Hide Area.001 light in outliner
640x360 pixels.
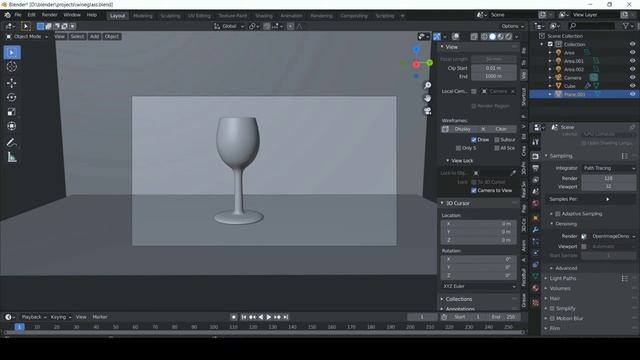(632, 61)
